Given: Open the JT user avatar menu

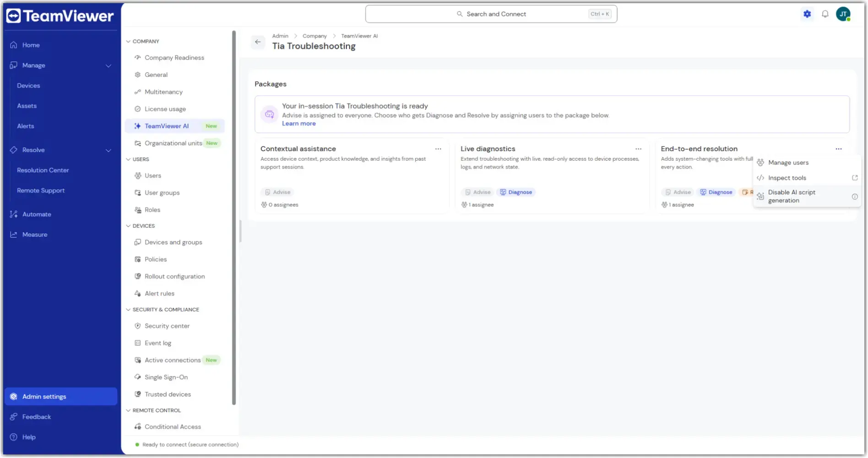Looking at the screenshot, I should pos(843,14).
